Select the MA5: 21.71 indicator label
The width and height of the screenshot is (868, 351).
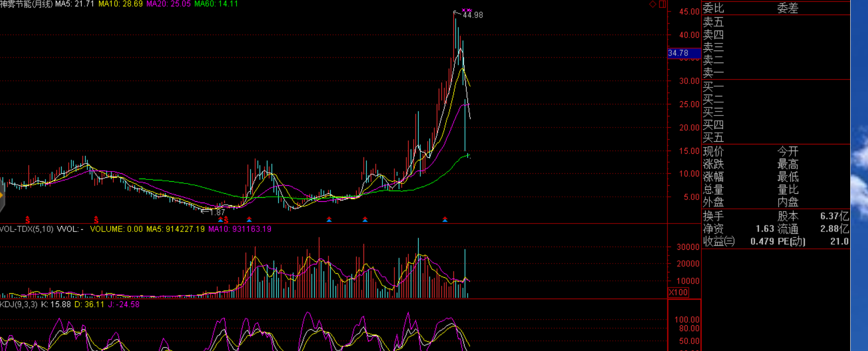[75, 4]
